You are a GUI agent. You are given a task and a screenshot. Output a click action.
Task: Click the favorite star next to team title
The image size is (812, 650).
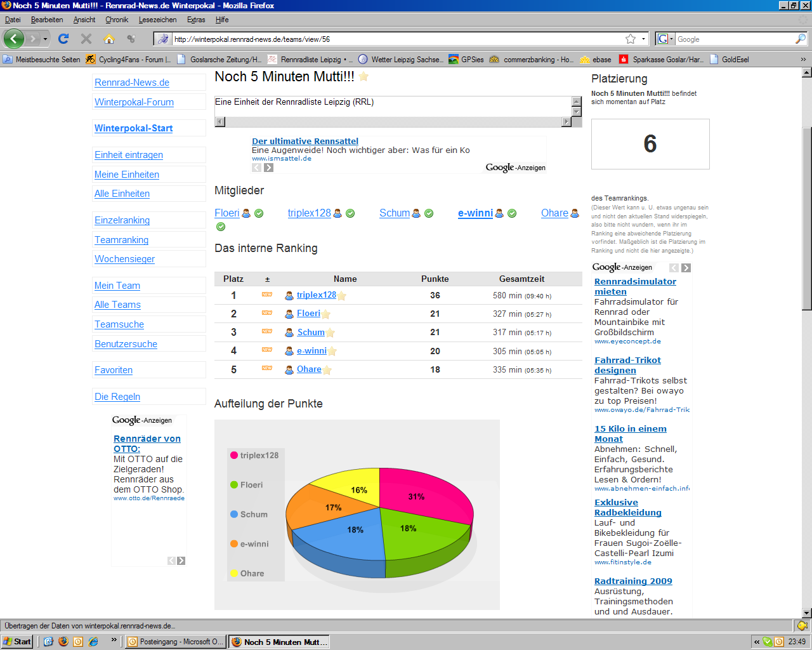(363, 77)
